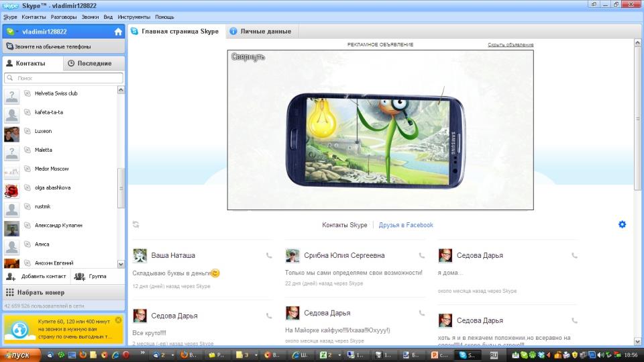Screen dimensions: 644x362
Task: Switch to the Последние tab
Action: (94, 63)
